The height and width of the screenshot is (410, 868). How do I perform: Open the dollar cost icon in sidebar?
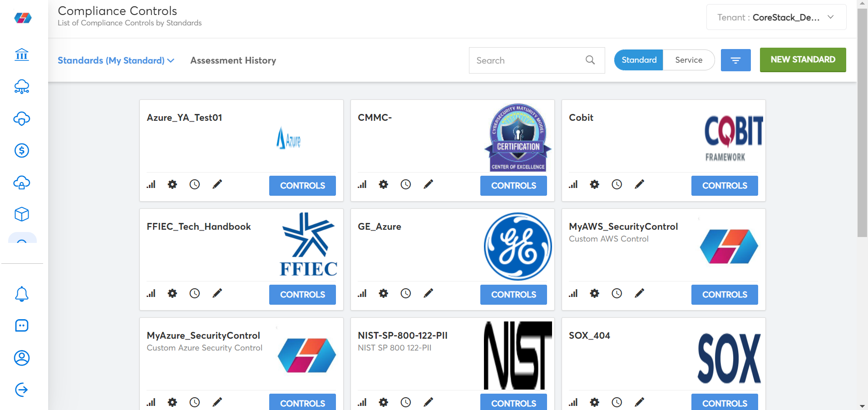pyautogui.click(x=22, y=150)
